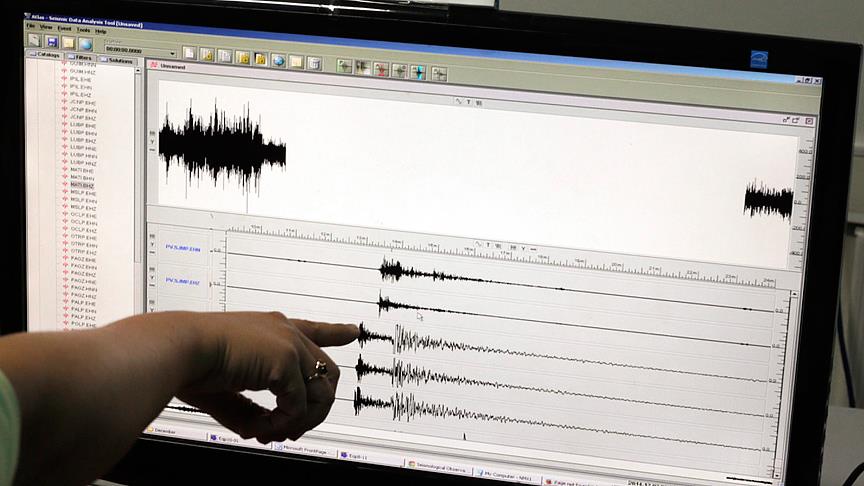This screenshot has width=864, height=486.
Task: Click the first green waveform tool icon
Action: click(344, 66)
